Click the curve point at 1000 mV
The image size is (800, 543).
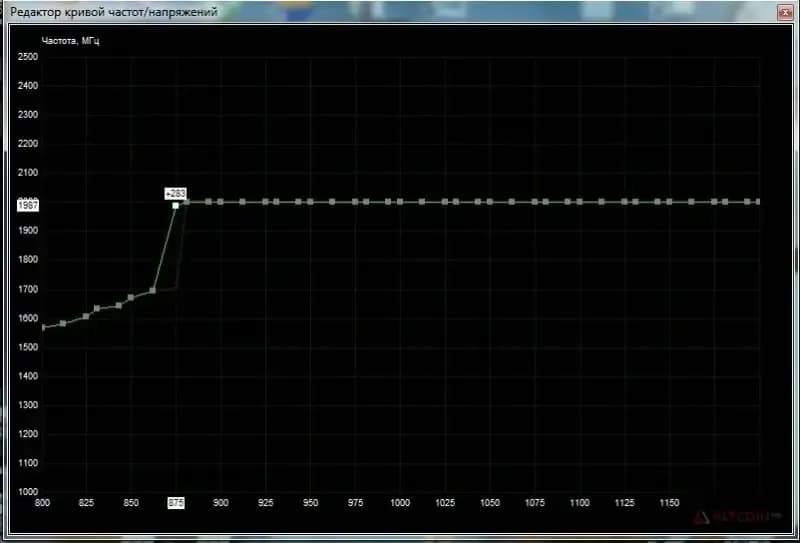[x=400, y=202]
